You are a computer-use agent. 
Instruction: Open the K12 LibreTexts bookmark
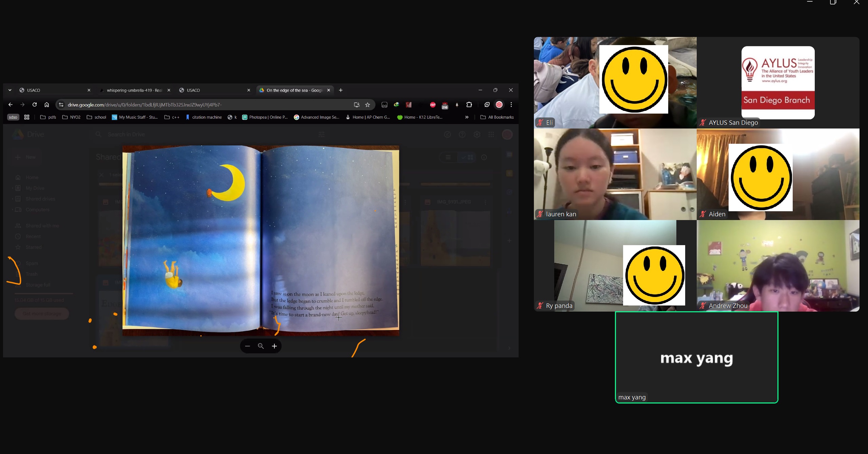click(420, 117)
